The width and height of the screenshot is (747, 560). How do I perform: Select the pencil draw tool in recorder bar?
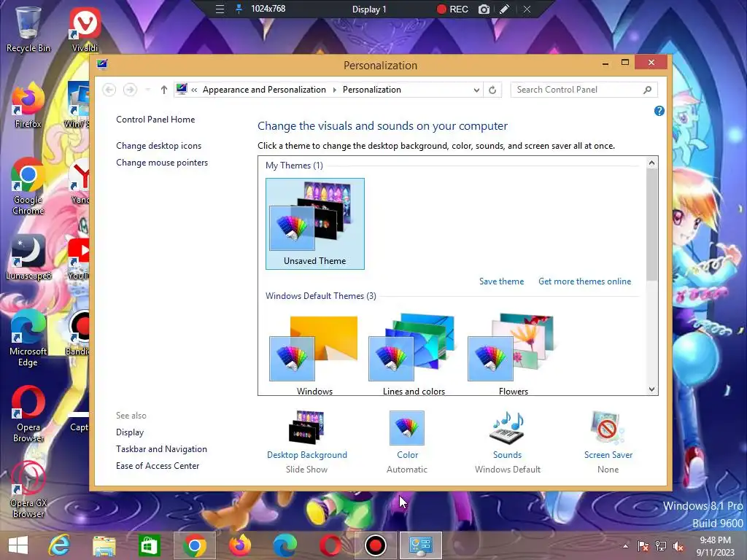pos(505,9)
